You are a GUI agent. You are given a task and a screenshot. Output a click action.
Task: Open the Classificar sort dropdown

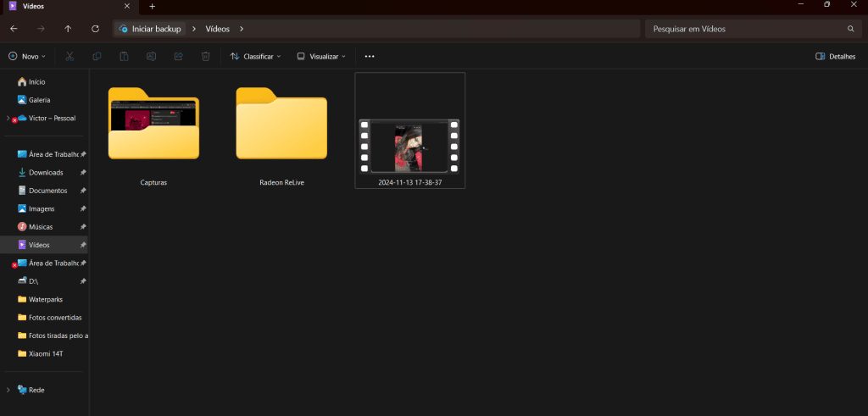tap(256, 57)
